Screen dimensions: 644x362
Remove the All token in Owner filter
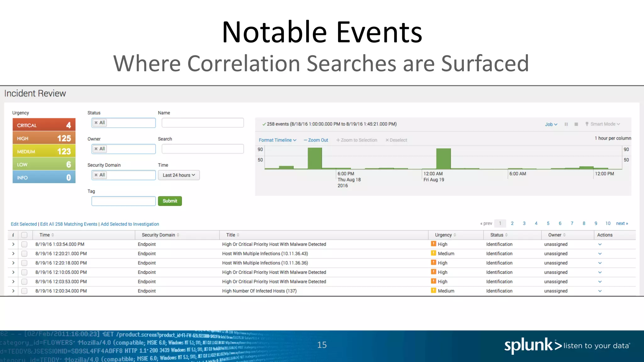96,149
